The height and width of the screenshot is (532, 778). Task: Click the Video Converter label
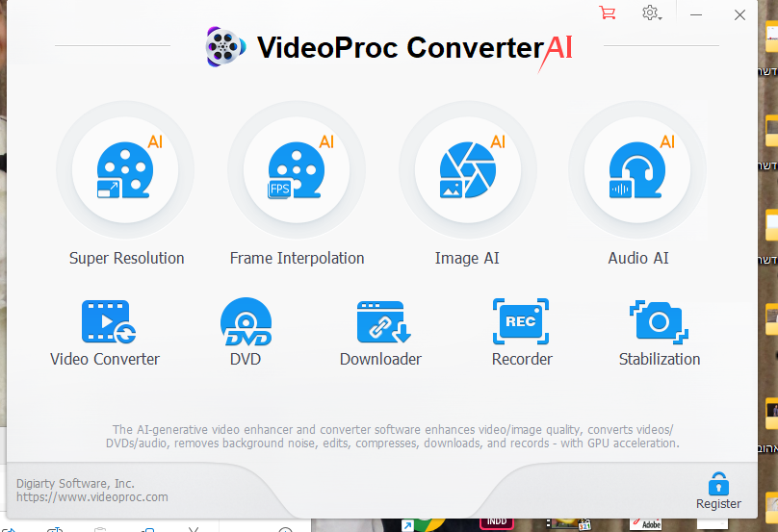[x=105, y=359]
